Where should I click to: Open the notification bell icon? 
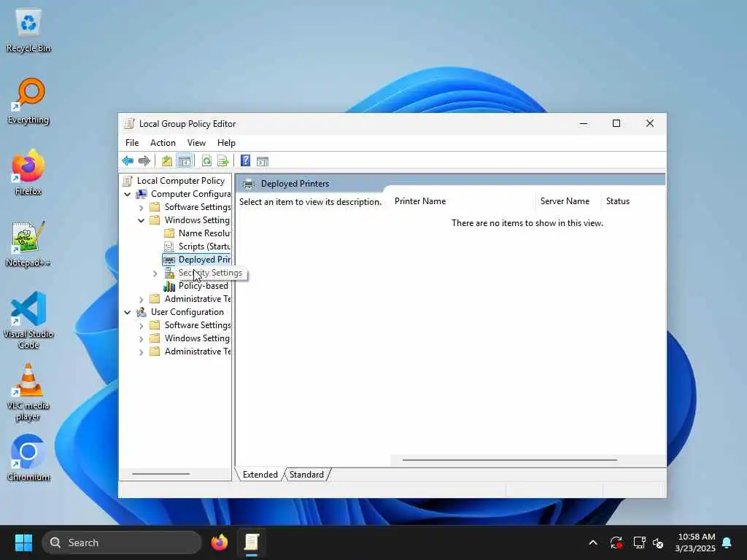[x=727, y=542]
